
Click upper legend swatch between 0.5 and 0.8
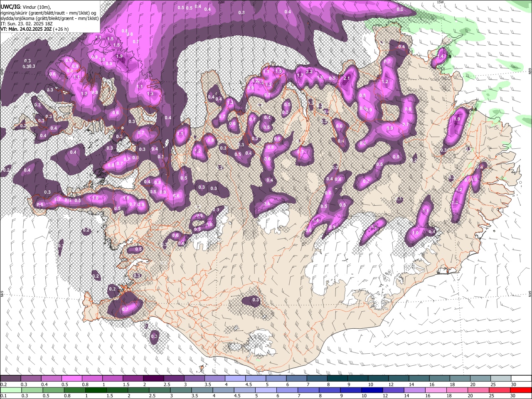click(72, 379)
